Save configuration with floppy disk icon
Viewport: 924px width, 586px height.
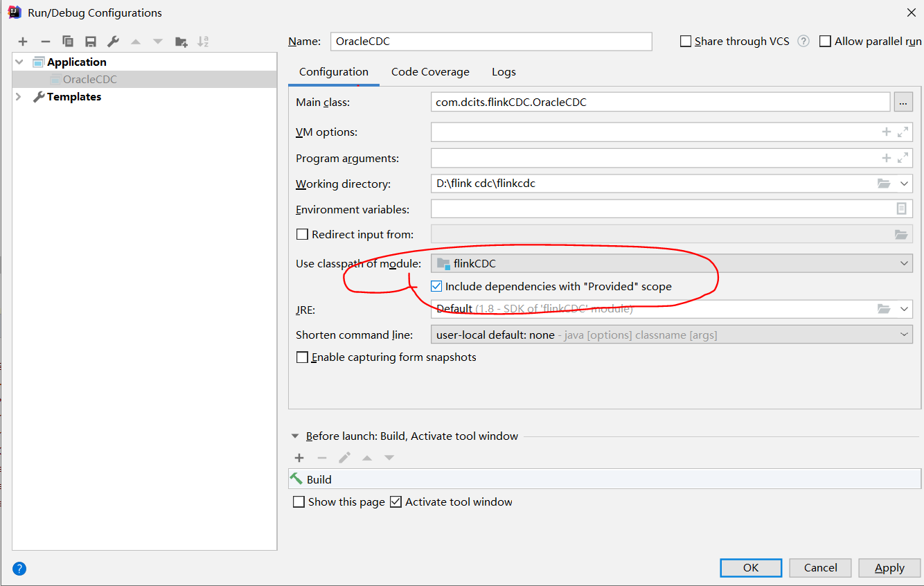[x=91, y=42]
